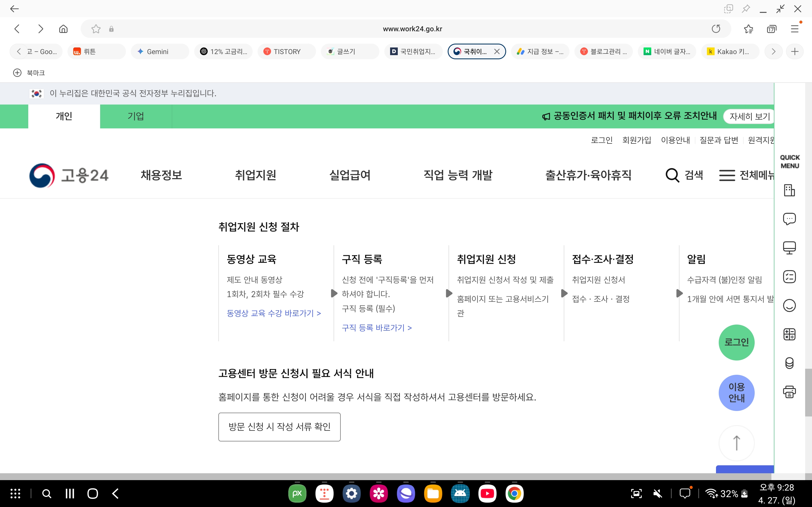Click the page vertical scrollbar thumb
Viewport: 812px width, 507px height.
tap(808, 392)
